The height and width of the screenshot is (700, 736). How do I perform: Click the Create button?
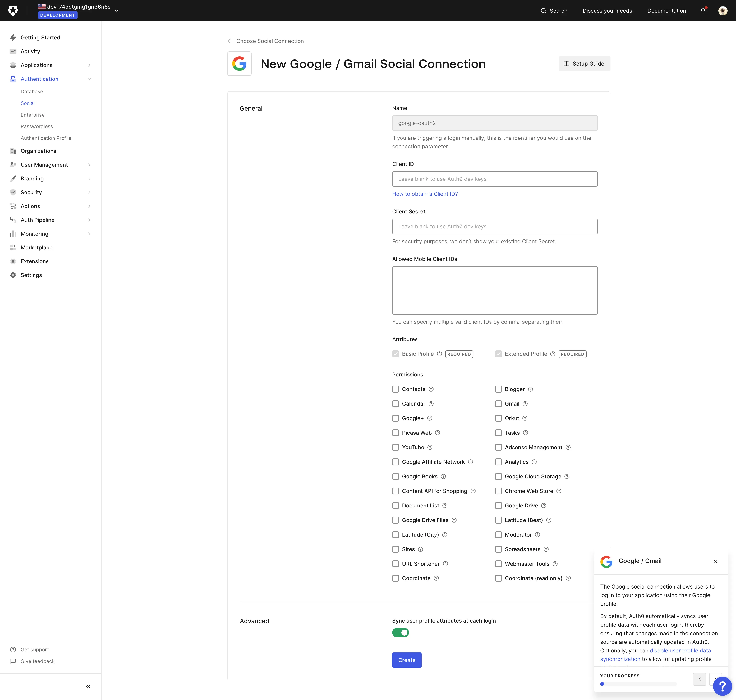tap(407, 660)
